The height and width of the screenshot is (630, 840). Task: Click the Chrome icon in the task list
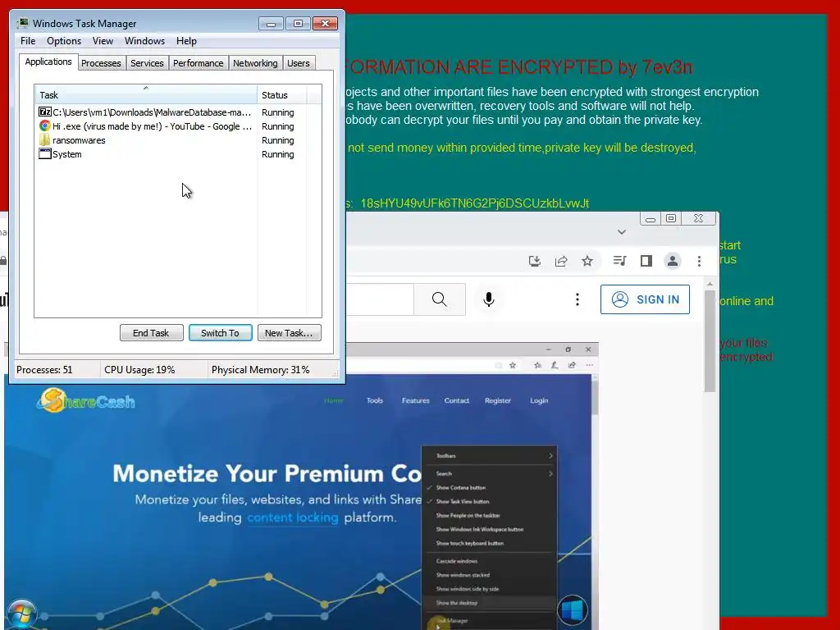(x=45, y=126)
